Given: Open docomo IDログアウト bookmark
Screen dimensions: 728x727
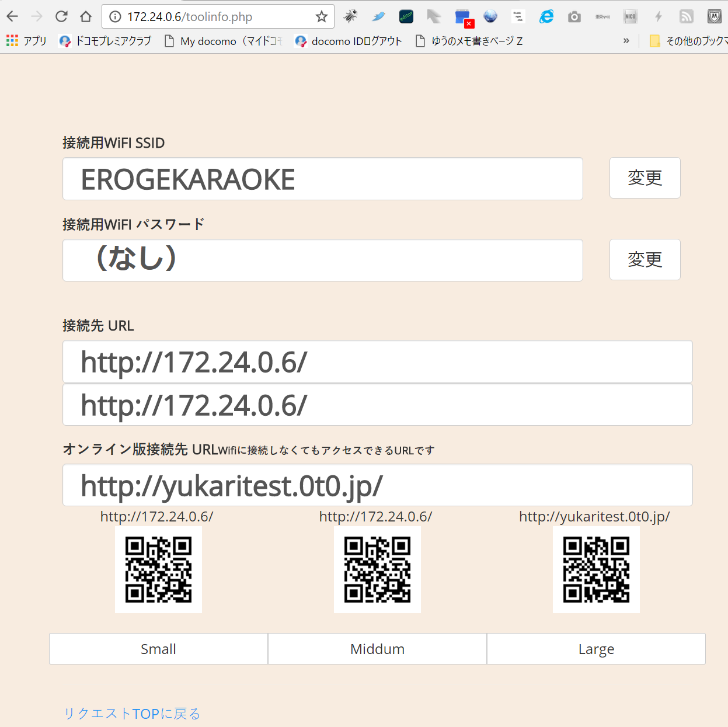Looking at the screenshot, I should coord(349,41).
